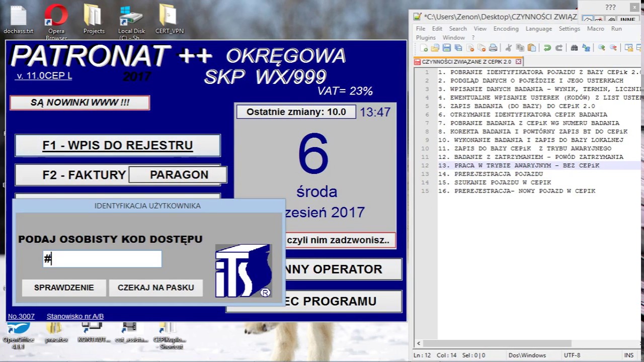Viewport: 644px width, 362px height.
Task: Open the Plugins menu in Notepad++
Action: pyautogui.click(x=426, y=38)
